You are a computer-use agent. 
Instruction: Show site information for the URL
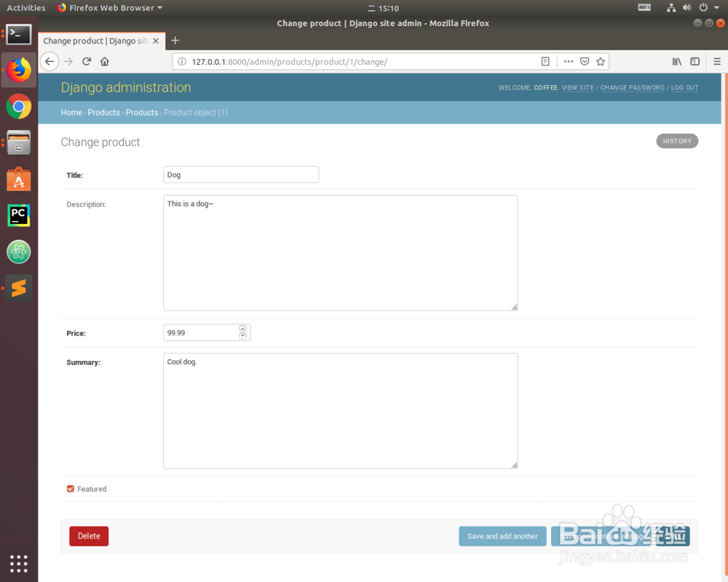tap(183, 62)
